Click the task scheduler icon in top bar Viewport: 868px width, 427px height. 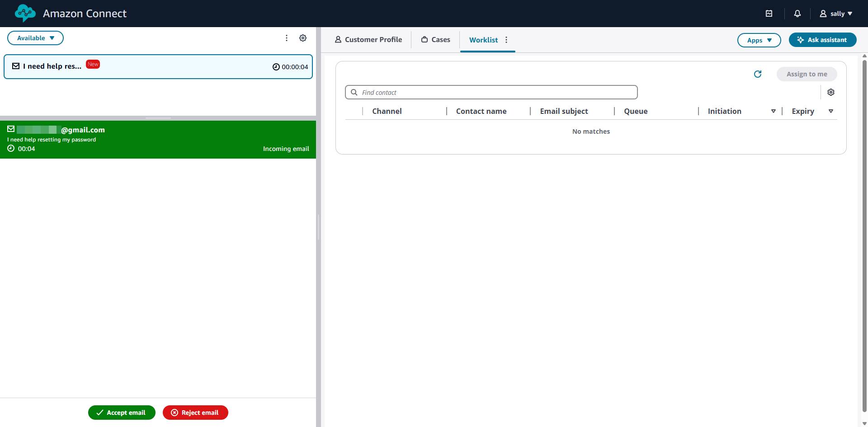(769, 14)
